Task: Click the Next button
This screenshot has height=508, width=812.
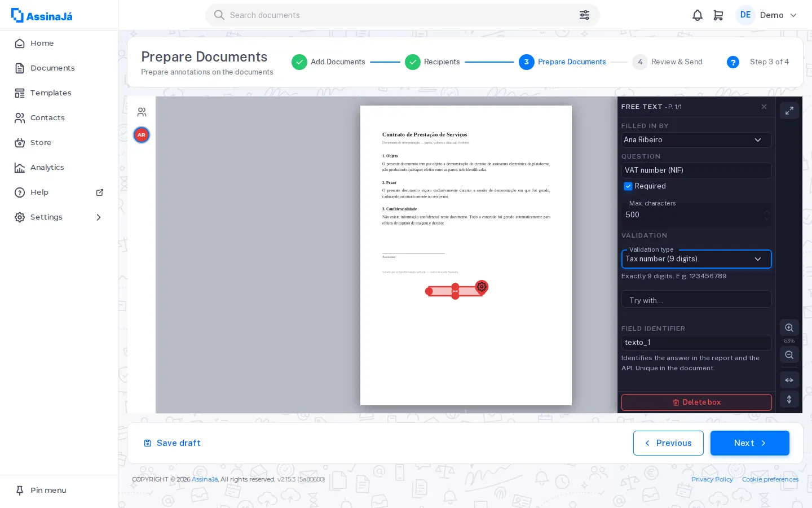Action: [749, 443]
